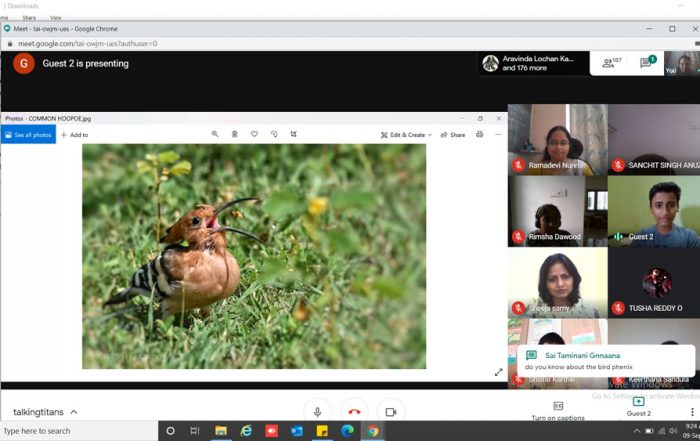Click the Type here to search box
Screen dimensions: 700x441
(x=78, y=431)
